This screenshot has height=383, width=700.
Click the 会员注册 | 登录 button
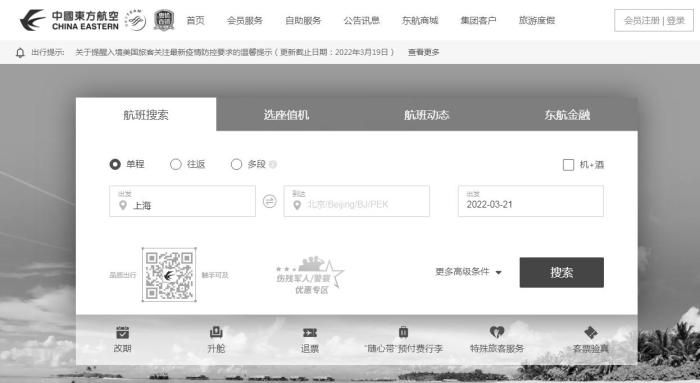click(654, 21)
